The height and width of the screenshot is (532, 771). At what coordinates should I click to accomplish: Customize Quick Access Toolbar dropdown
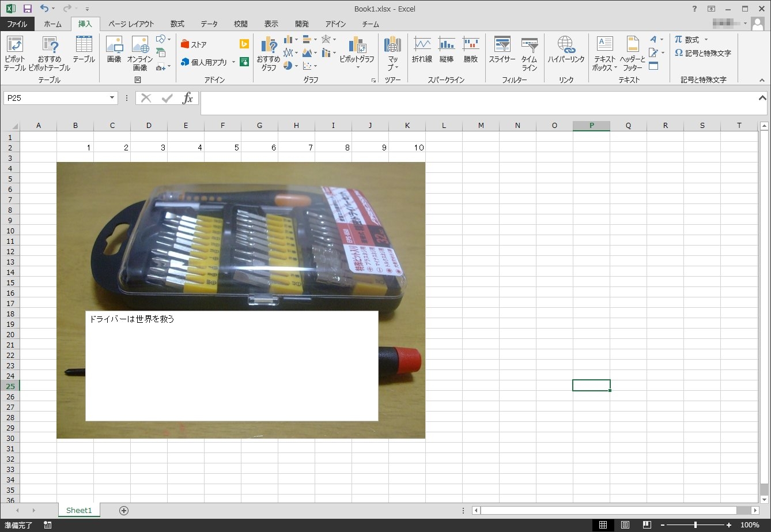coord(87,9)
